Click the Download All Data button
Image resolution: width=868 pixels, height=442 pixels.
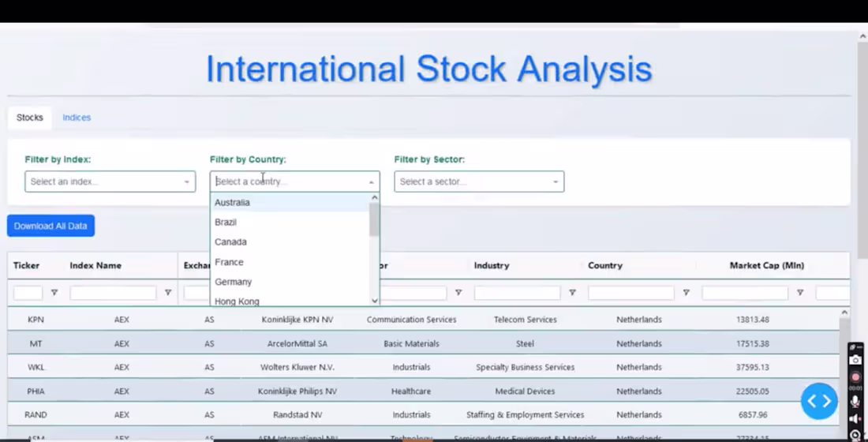pyautogui.click(x=51, y=226)
